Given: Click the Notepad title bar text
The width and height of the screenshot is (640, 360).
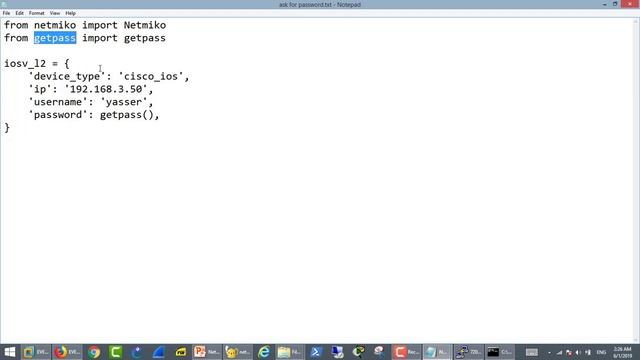Looking at the screenshot, I should [320, 4].
